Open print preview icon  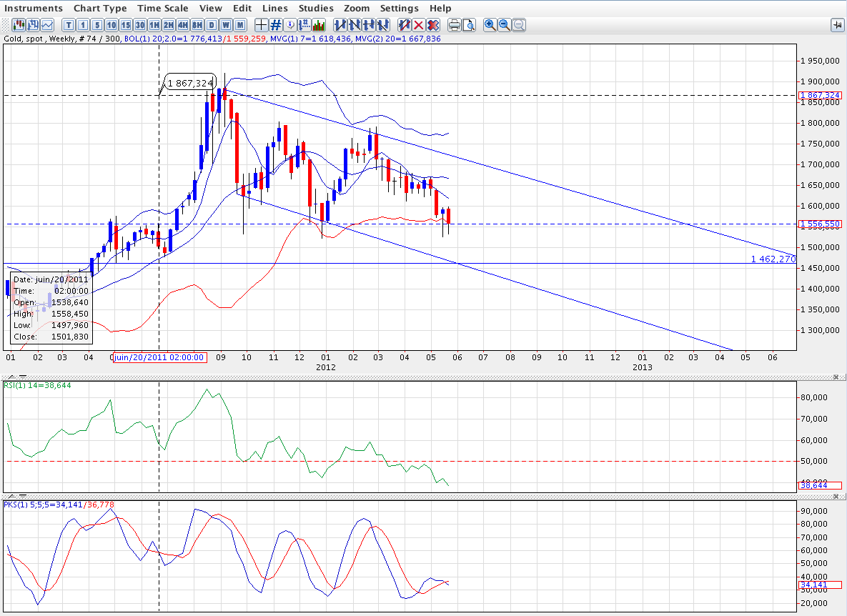(x=468, y=25)
